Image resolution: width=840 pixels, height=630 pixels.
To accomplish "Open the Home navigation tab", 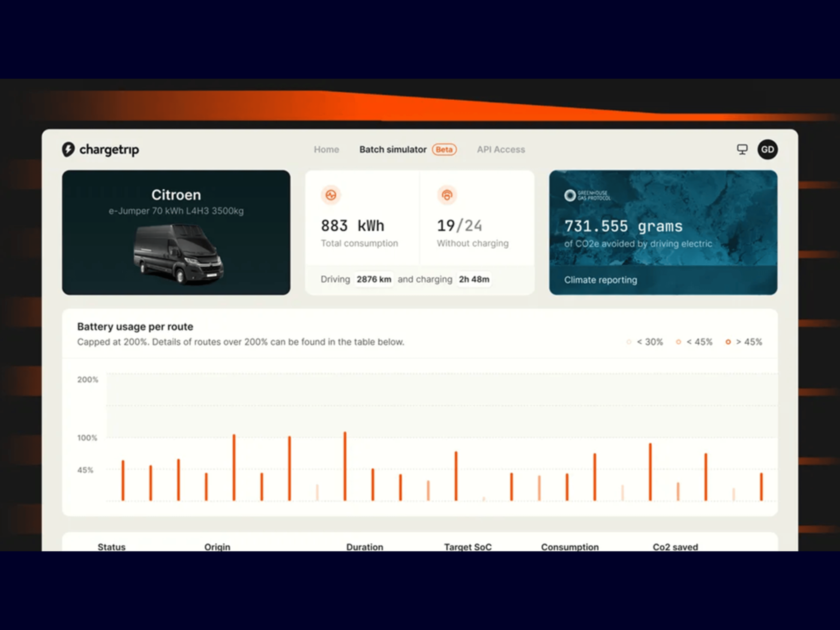I will pos(326,150).
